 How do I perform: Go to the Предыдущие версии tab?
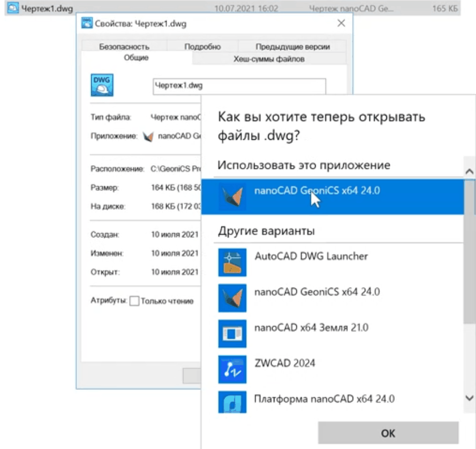293,46
